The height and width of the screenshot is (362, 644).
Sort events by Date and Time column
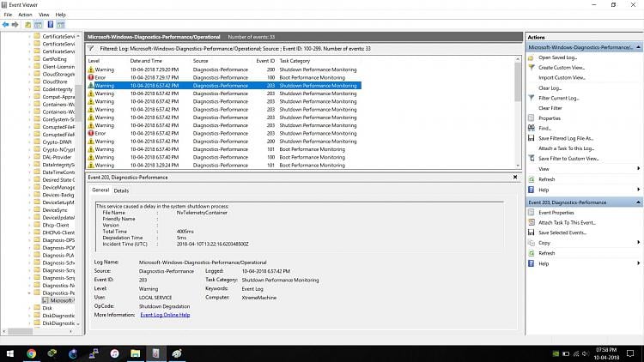click(146, 61)
